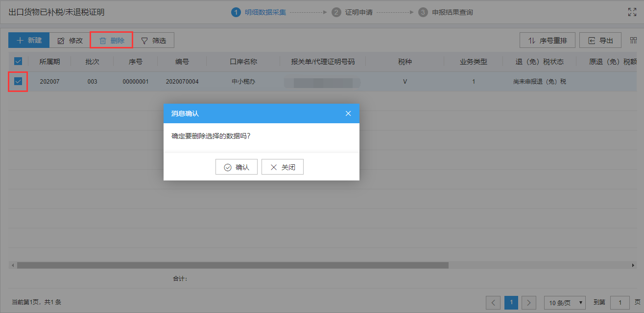
Task: Toggle fullscreen with the expand icon
Action: (x=632, y=12)
